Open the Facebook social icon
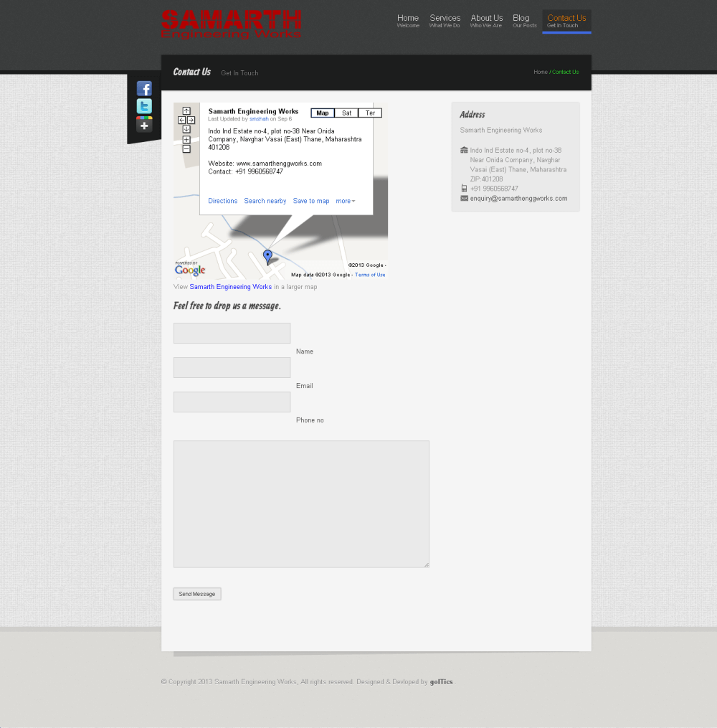Image resolution: width=717 pixels, height=728 pixels. (x=144, y=88)
